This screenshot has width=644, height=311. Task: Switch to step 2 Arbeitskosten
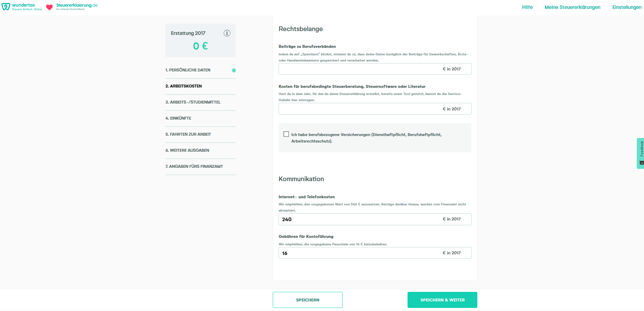click(x=184, y=86)
